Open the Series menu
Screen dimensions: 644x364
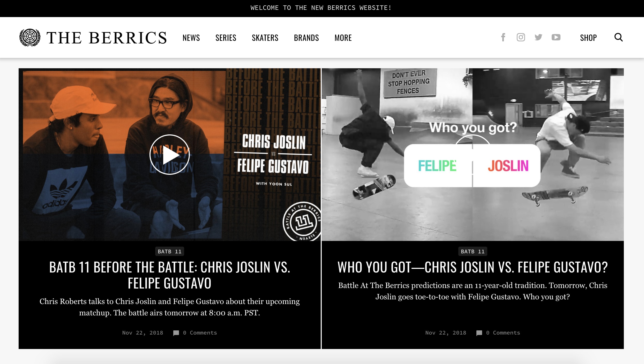point(226,38)
